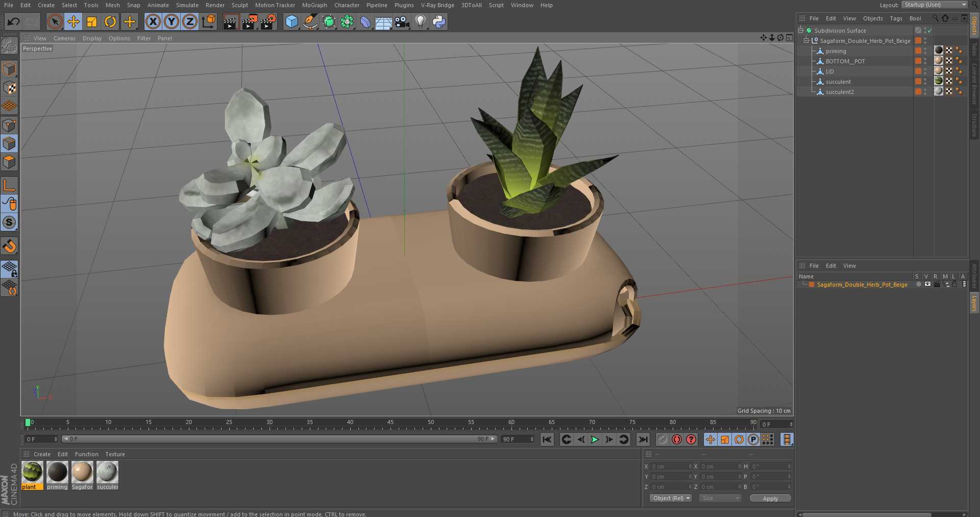Add a Camera object
980x517 pixels.
(x=402, y=21)
